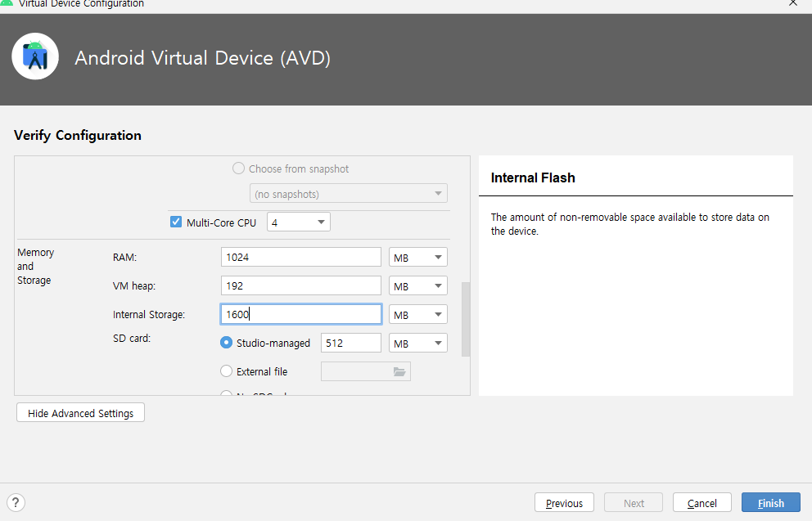
Task: Select the External file radio button
Action: pyautogui.click(x=226, y=371)
